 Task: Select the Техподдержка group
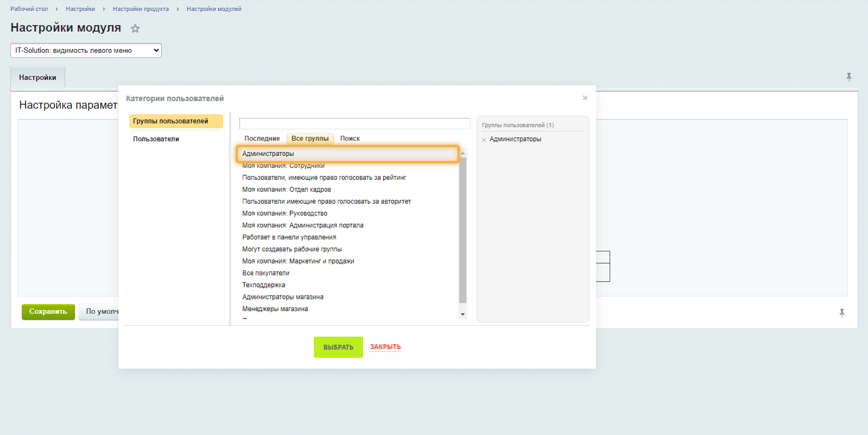[264, 285]
